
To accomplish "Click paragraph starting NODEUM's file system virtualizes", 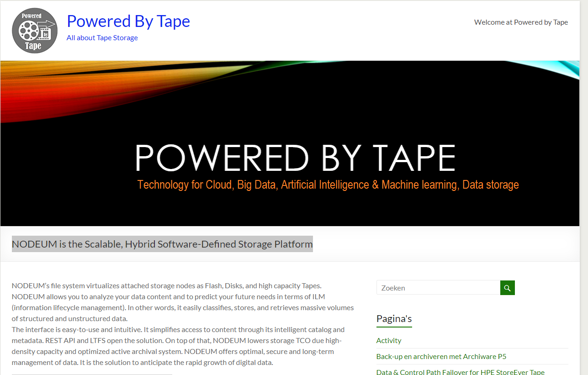I will pos(183,302).
